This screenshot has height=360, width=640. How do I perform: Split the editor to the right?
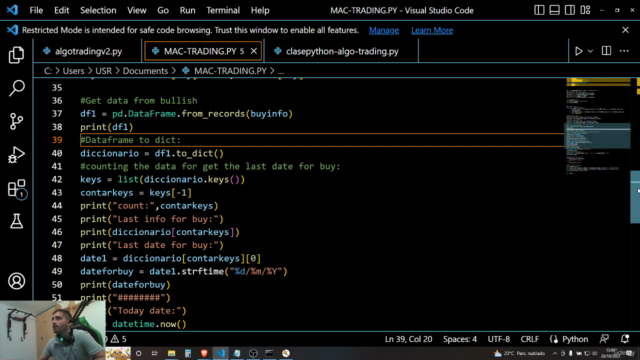pos(607,51)
